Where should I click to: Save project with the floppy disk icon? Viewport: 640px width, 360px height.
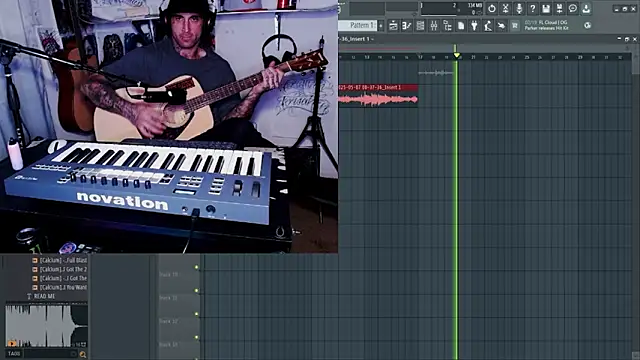click(546, 9)
